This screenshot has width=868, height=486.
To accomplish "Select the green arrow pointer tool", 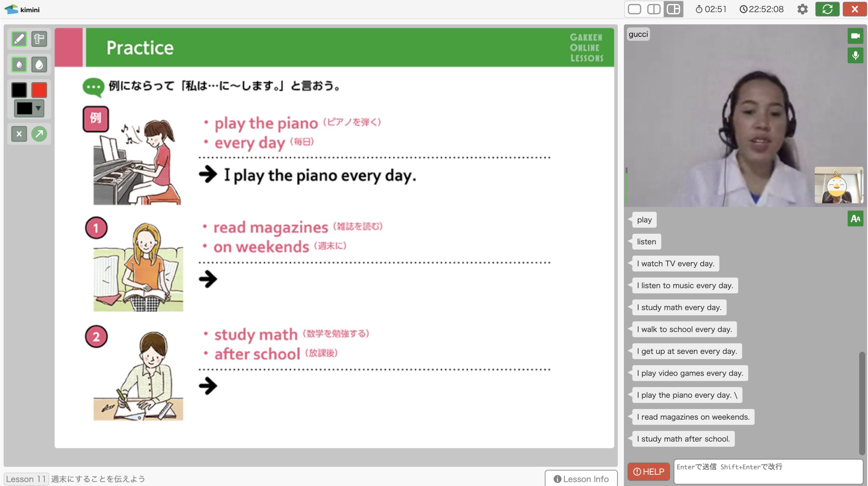I will click(x=39, y=134).
